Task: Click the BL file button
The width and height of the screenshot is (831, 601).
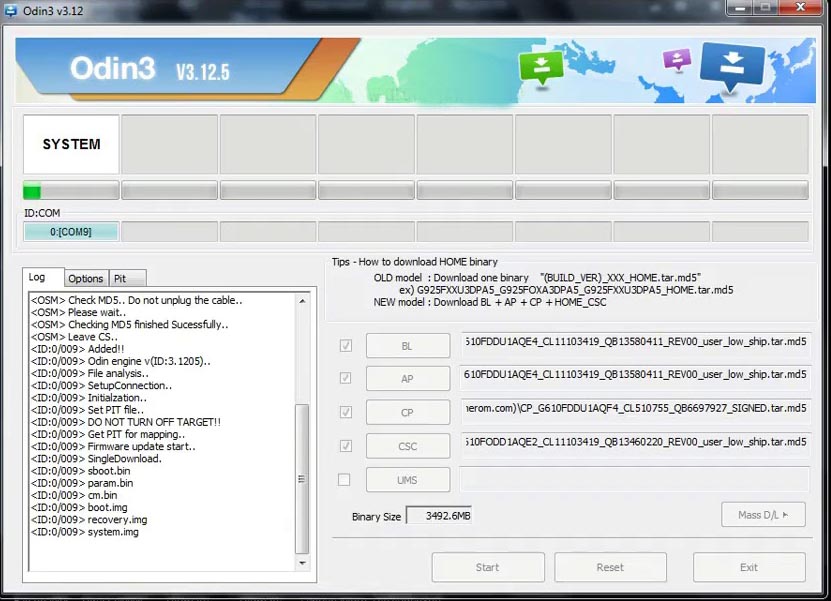Action: (x=408, y=346)
